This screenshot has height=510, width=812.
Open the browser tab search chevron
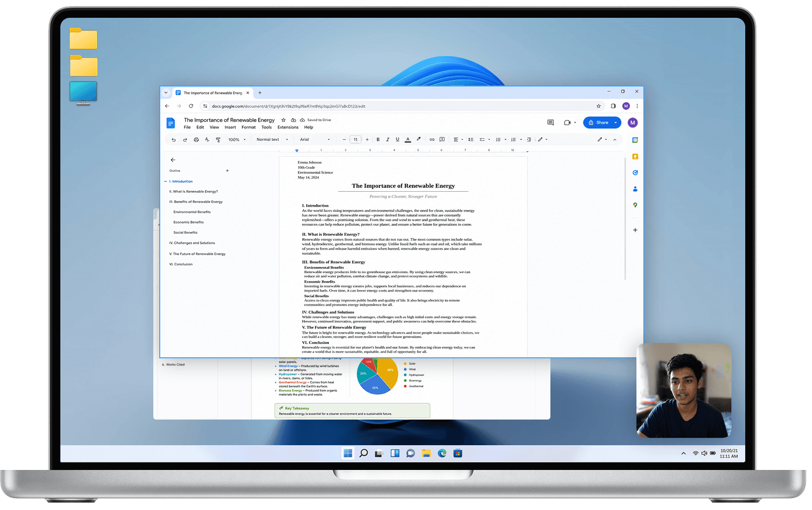tap(166, 93)
